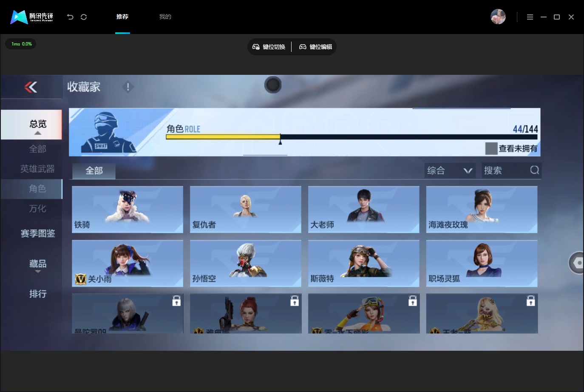Select 万化 in the sidebar

(x=37, y=209)
